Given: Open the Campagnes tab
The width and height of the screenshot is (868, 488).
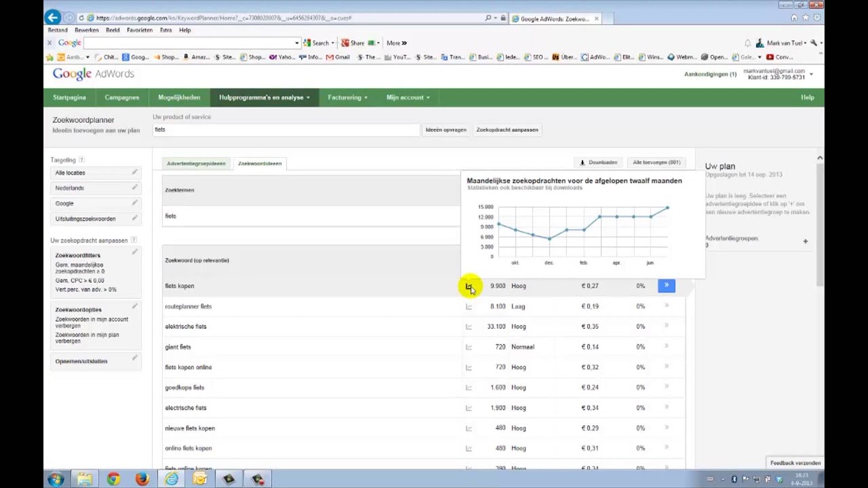Looking at the screenshot, I should click(122, 98).
